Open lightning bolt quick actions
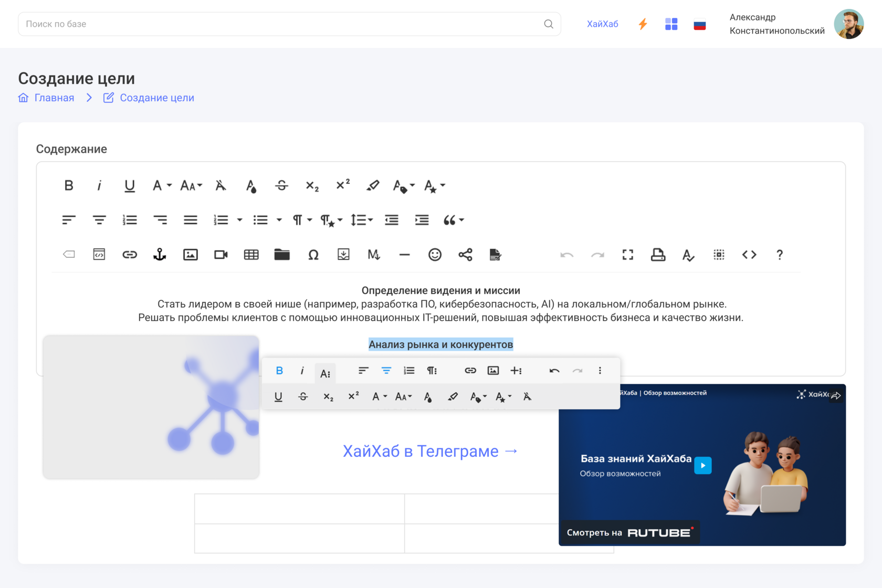 coord(643,24)
